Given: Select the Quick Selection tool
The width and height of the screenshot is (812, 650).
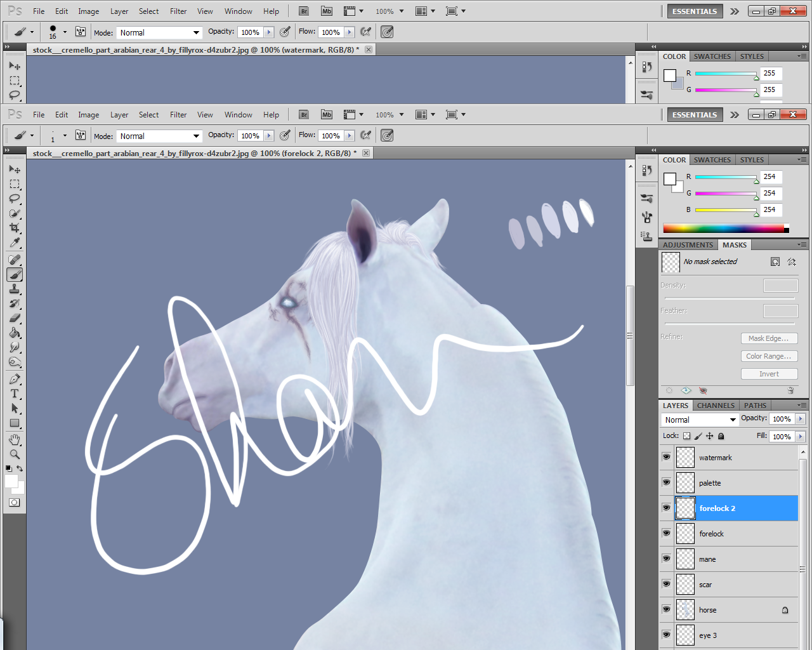Looking at the screenshot, I should (15, 213).
